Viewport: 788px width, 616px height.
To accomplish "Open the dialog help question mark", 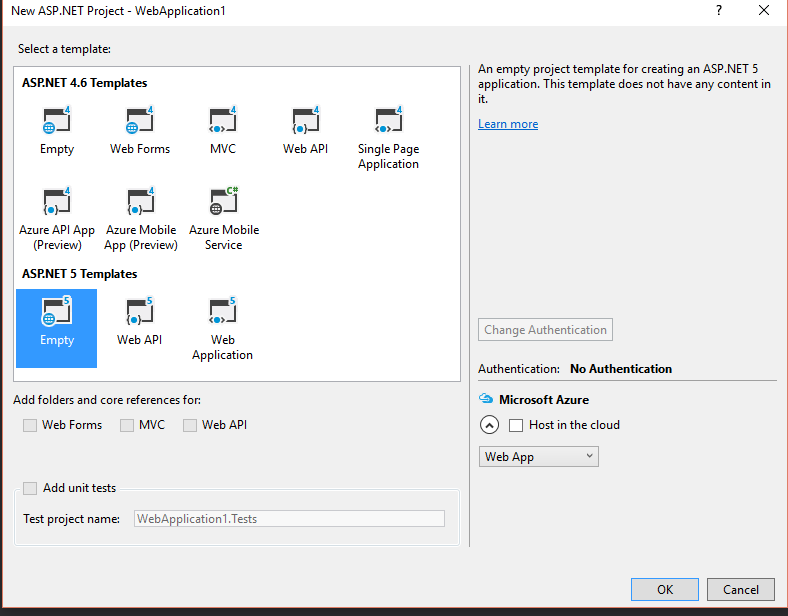I will (x=719, y=11).
